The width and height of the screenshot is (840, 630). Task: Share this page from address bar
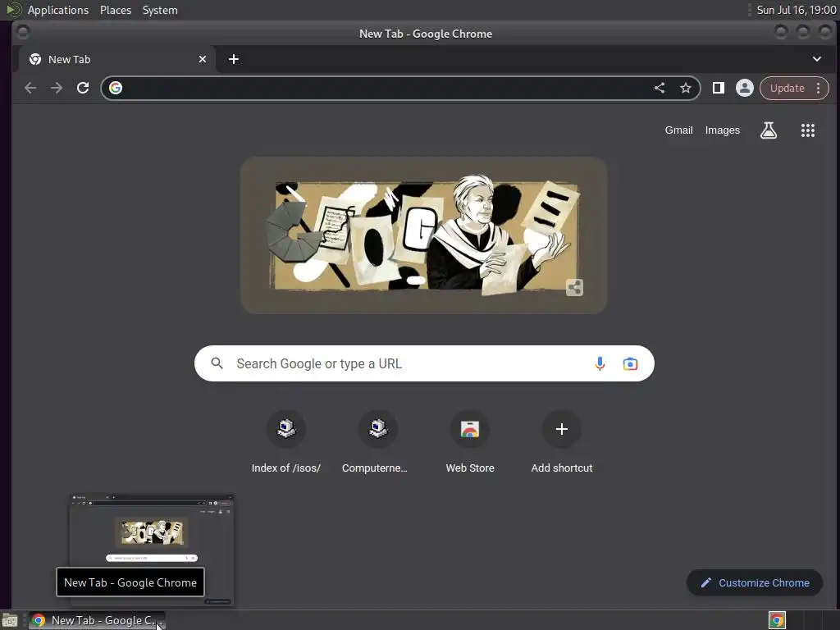[660, 88]
